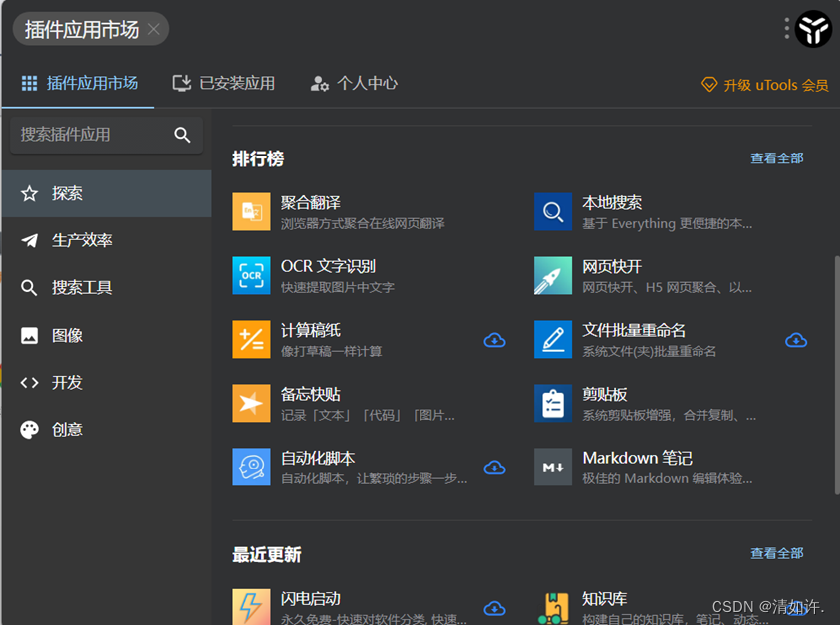Image resolution: width=840 pixels, height=625 pixels.
Task: Click the vertical scrollbar thumb
Action: [837, 375]
